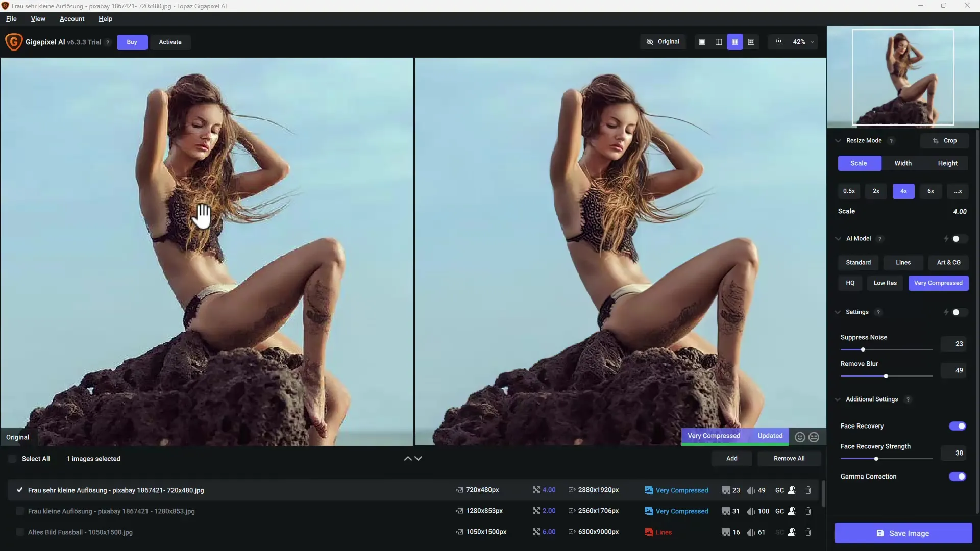
Task: Click the zoom fit icon in toolbar
Action: pyautogui.click(x=780, y=42)
